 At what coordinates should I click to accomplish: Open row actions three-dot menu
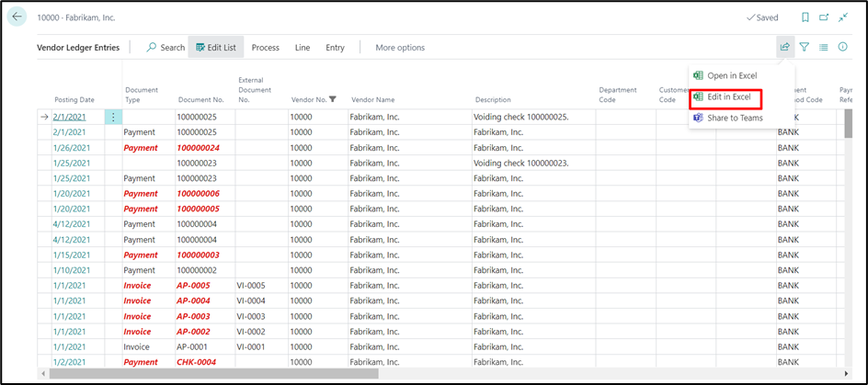point(113,118)
